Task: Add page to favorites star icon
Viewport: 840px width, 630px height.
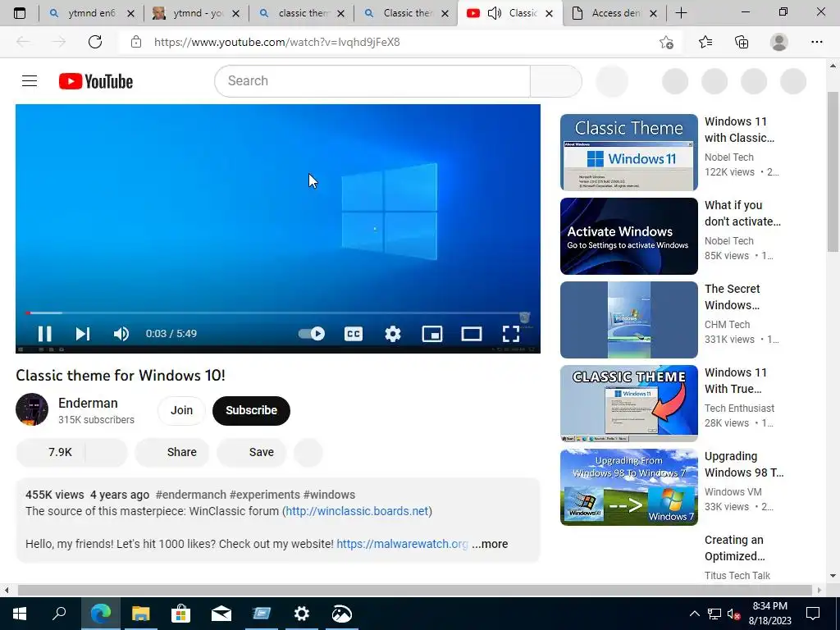Action: pyautogui.click(x=666, y=42)
